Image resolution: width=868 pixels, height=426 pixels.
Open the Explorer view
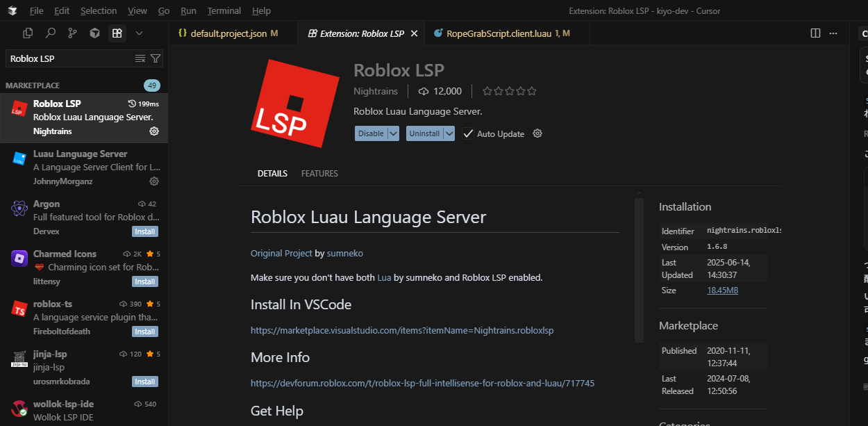26,33
